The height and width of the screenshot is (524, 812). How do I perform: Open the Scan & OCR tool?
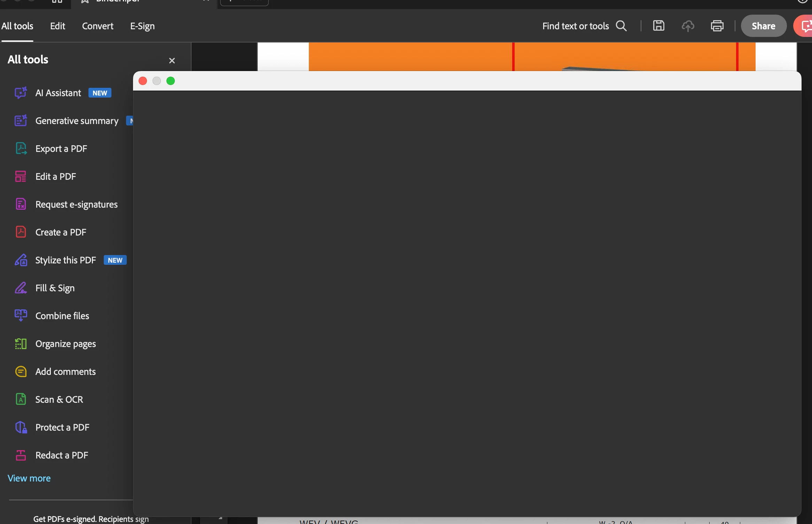59,400
